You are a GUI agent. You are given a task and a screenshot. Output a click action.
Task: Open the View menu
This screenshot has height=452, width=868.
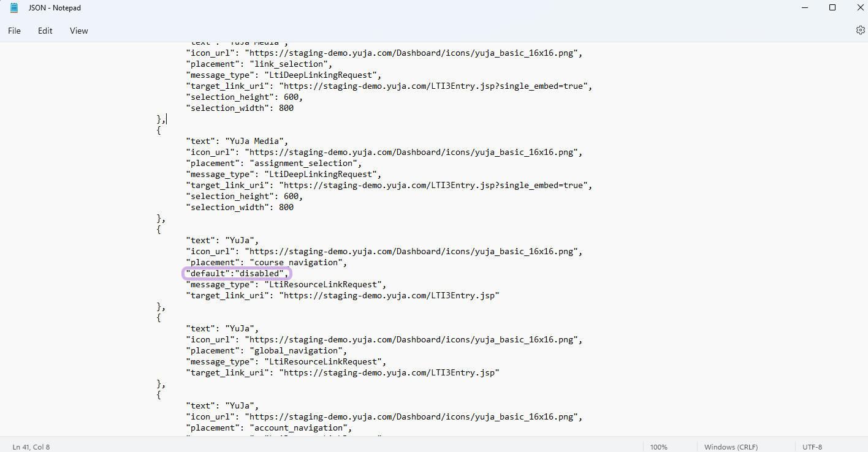pos(79,31)
